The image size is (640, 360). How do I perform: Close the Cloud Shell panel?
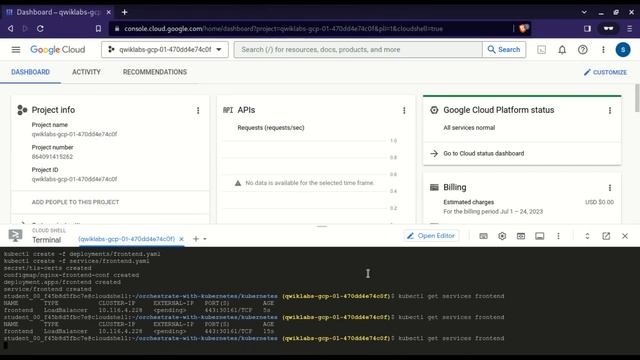click(625, 236)
